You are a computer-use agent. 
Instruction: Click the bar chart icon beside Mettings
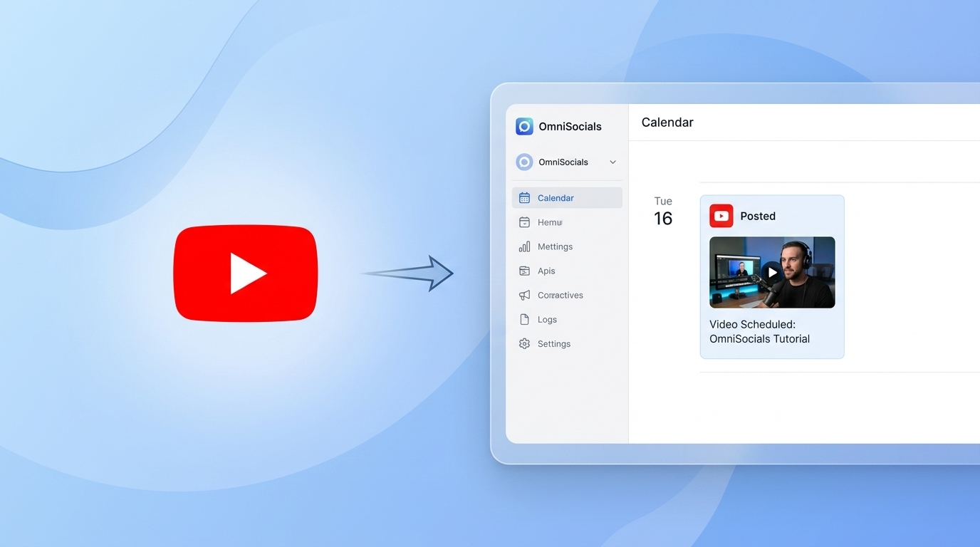(x=524, y=246)
